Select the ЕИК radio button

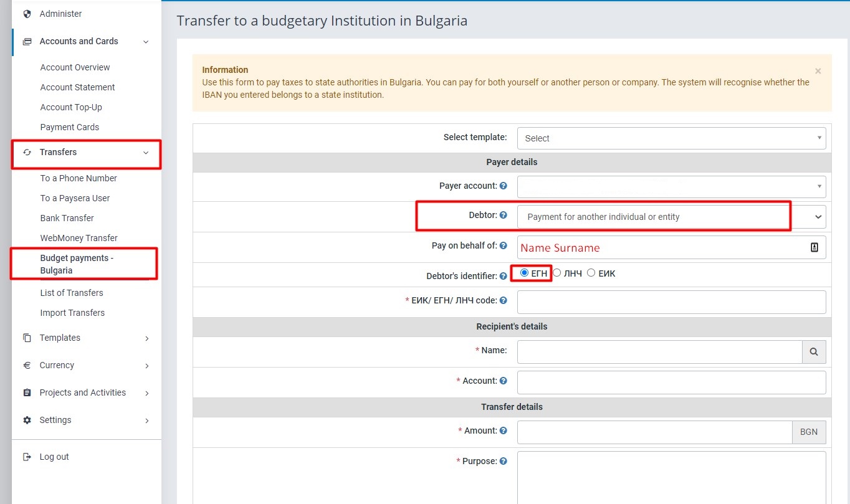tap(591, 273)
